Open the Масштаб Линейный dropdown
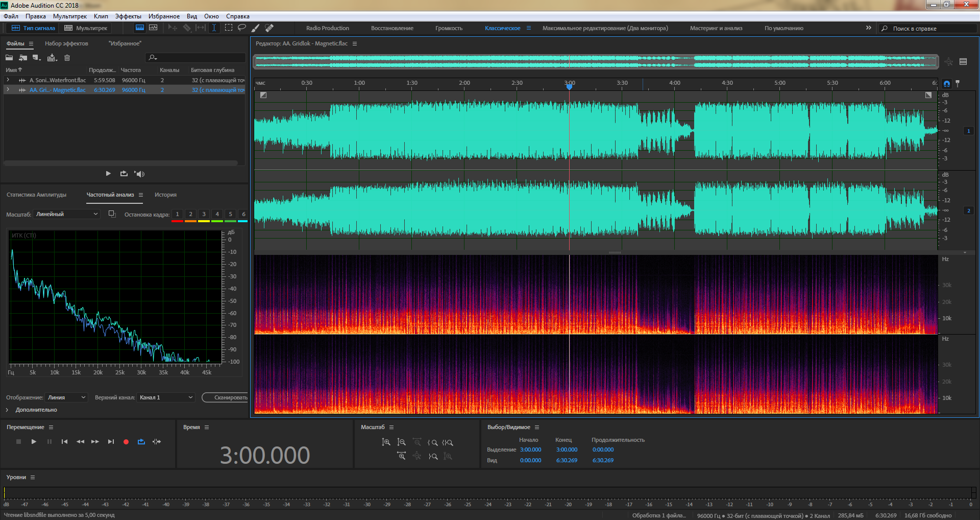Viewport: 980px width, 520px height. coord(67,214)
